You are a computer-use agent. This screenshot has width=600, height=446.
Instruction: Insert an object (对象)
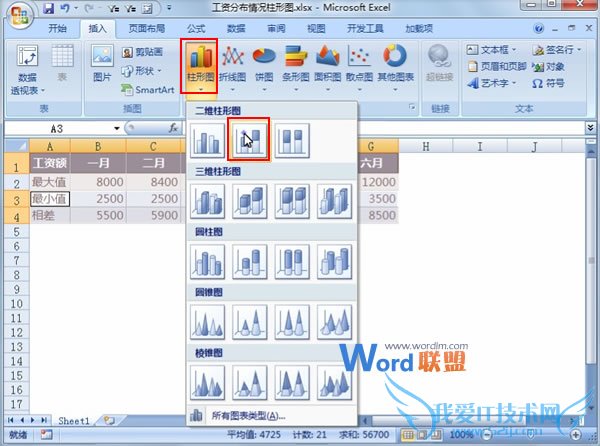coord(548,67)
